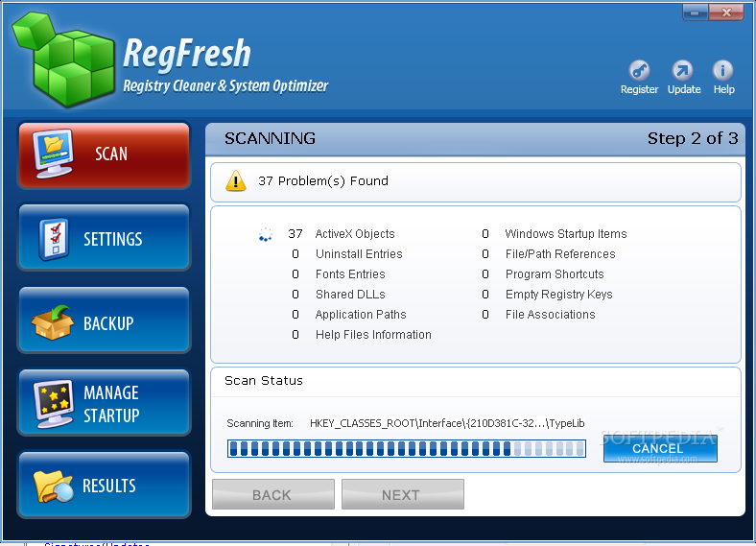The image size is (756, 546).
Task: Minimize the RegFresh window
Action: [696, 12]
